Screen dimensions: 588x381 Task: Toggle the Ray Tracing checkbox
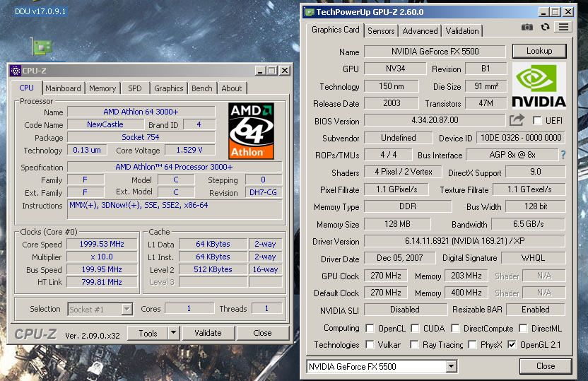[x=414, y=345]
